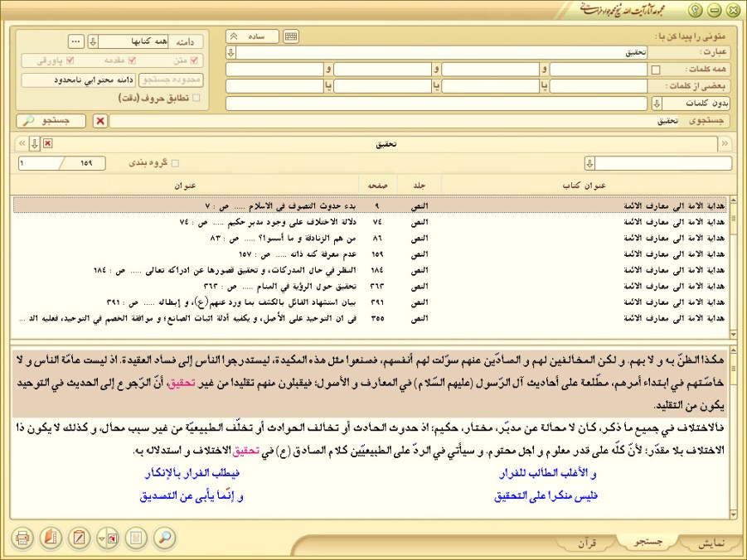
Task: Sort by عنوان column header
Action: click(x=184, y=186)
